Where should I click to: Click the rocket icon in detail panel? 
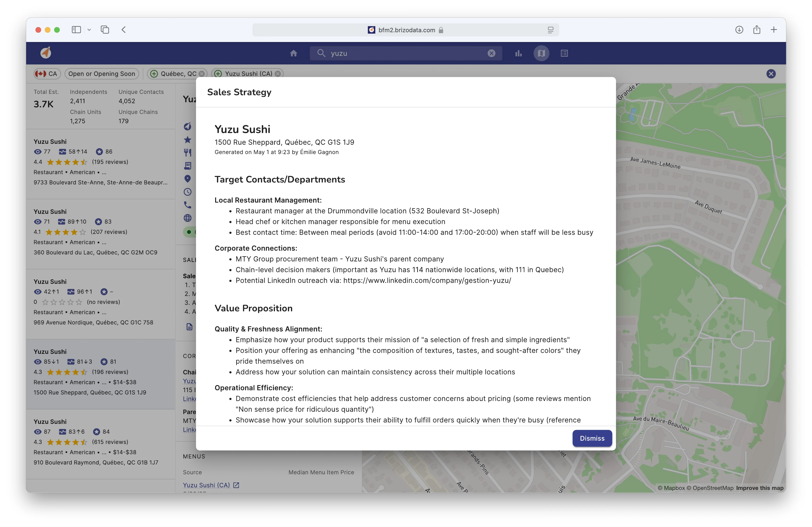pyautogui.click(x=187, y=126)
